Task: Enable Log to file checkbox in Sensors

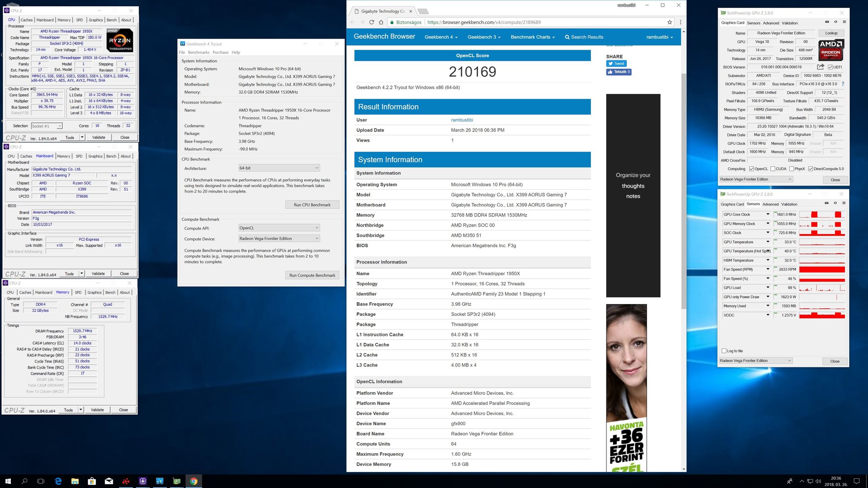Action: pyautogui.click(x=724, y=351)
